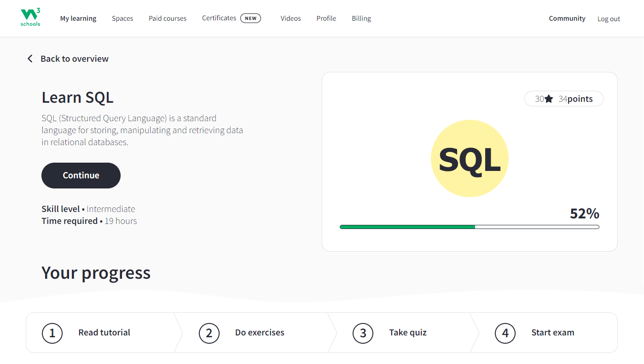
Task: Click the yellow SQL circle badge
Action: [x=469, y=159]
